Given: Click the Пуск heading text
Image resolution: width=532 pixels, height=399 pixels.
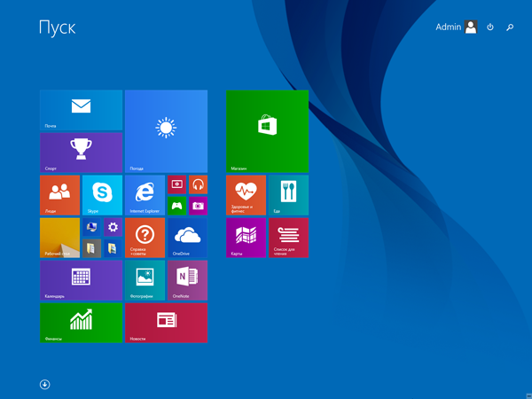Looking at the screenshot, I should [58, 27].
